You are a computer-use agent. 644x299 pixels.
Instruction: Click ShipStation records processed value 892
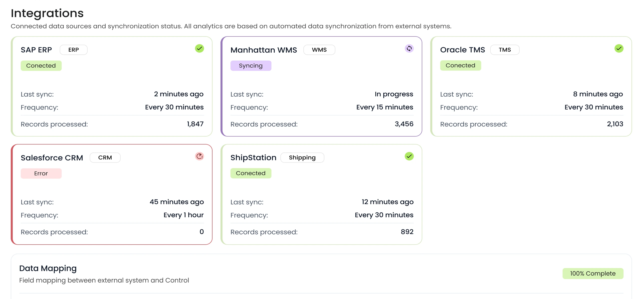pos(407,232)
